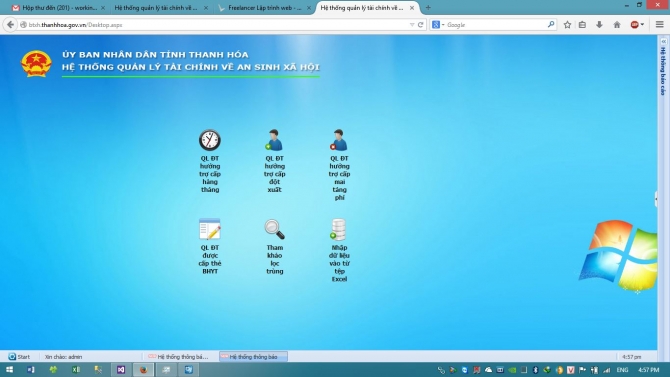This screenshot has width=670, height=377.
Task: Switch input language via ENG indicator
Action: click(622, 370)
